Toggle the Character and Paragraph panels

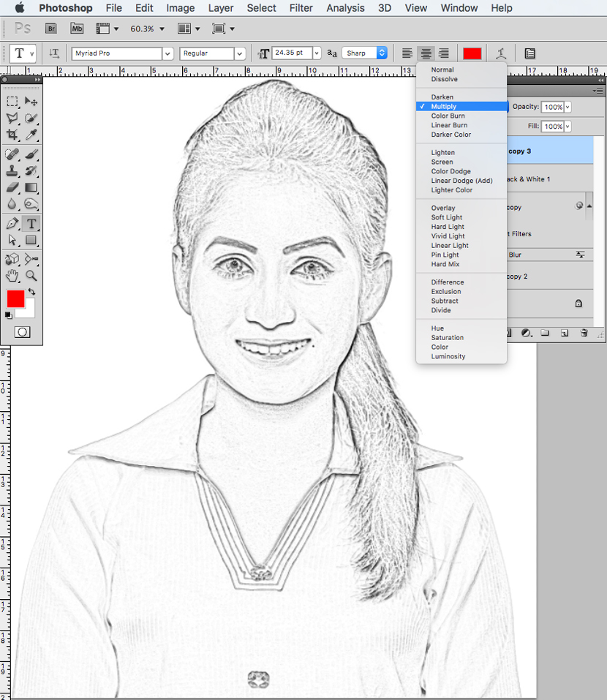tap(529, 53)
